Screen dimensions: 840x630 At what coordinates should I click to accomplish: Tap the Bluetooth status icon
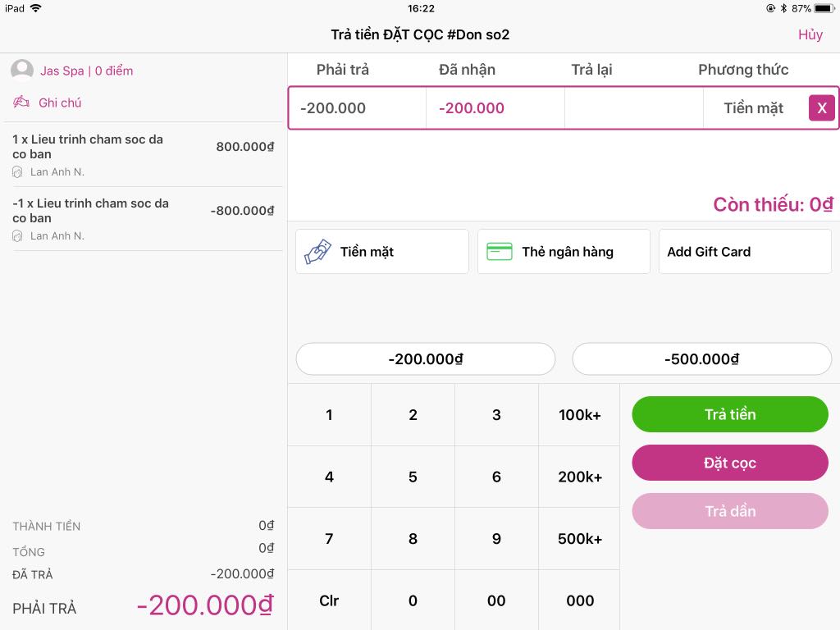(x=783, y=8)
